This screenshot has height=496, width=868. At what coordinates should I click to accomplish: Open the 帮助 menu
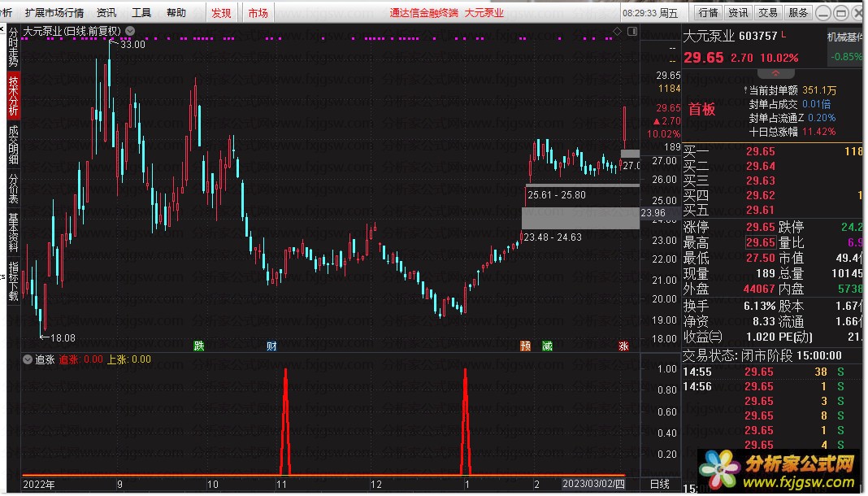176,12
